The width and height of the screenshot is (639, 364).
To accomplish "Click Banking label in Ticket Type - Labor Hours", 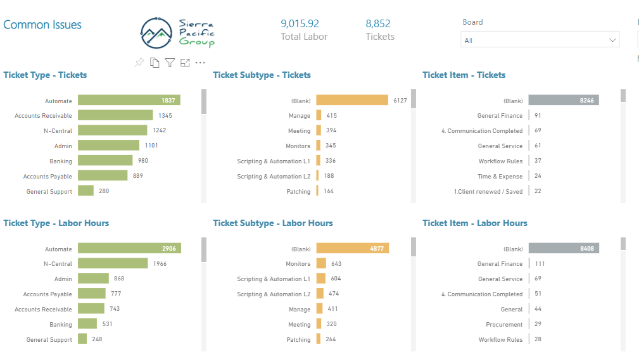I will tap(61, 325).
